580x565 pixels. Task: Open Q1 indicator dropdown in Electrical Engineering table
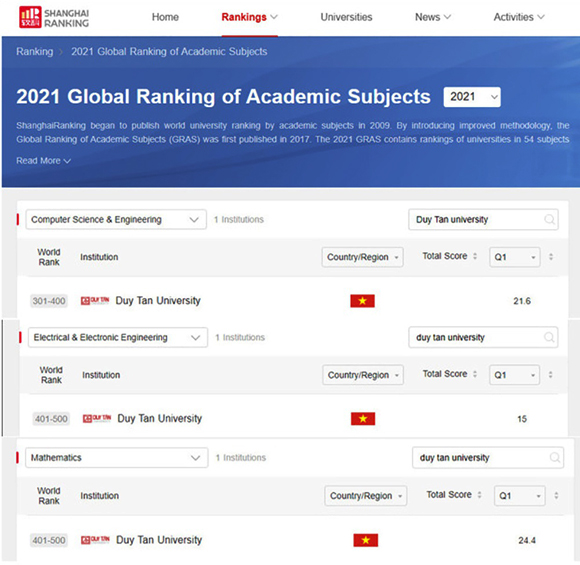(514, 375)
